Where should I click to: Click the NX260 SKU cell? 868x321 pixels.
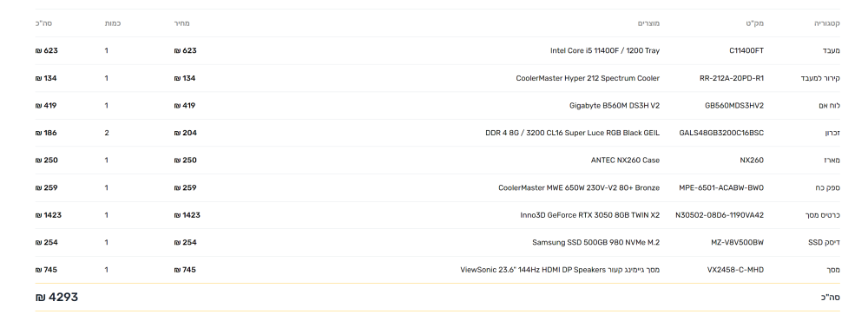[752, 160]
